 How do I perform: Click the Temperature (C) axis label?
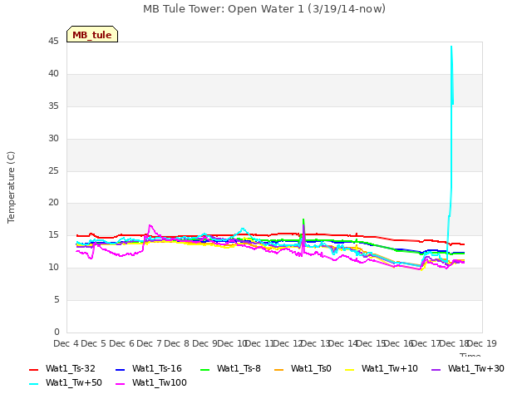coord(11,187)
